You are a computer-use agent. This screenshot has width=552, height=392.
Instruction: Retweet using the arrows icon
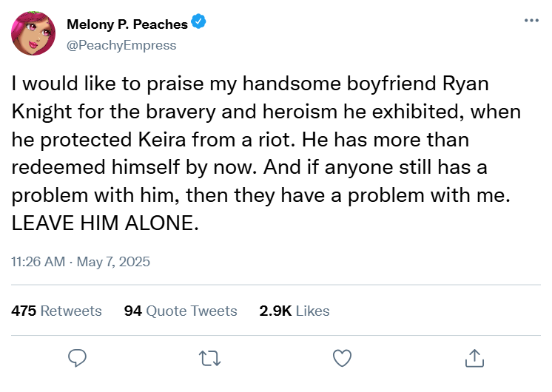tap(209, 358)
